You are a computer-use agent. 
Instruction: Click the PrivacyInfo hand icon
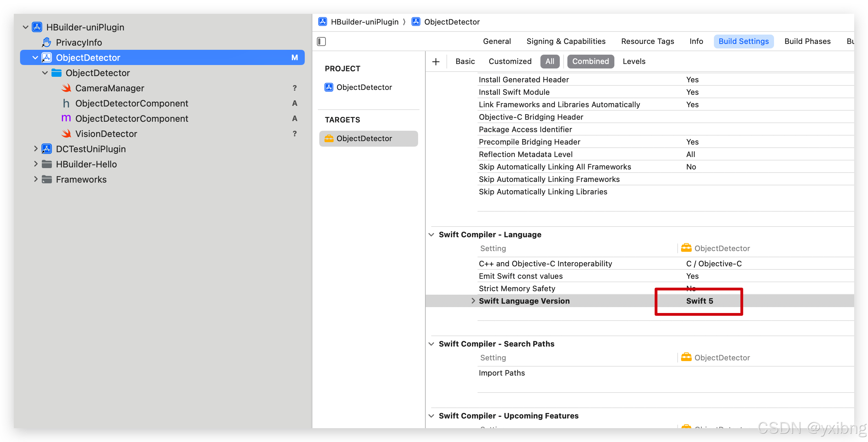point(47,43)
